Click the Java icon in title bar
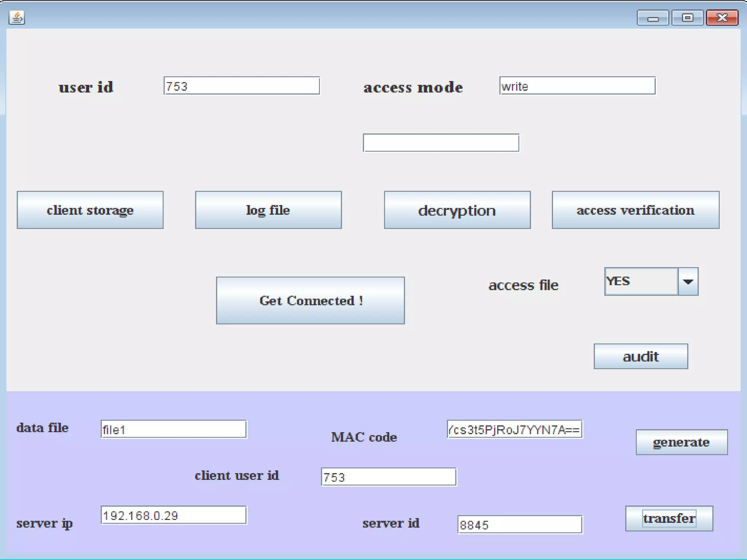Screen dimensions: 747x560 coord(17,17)
